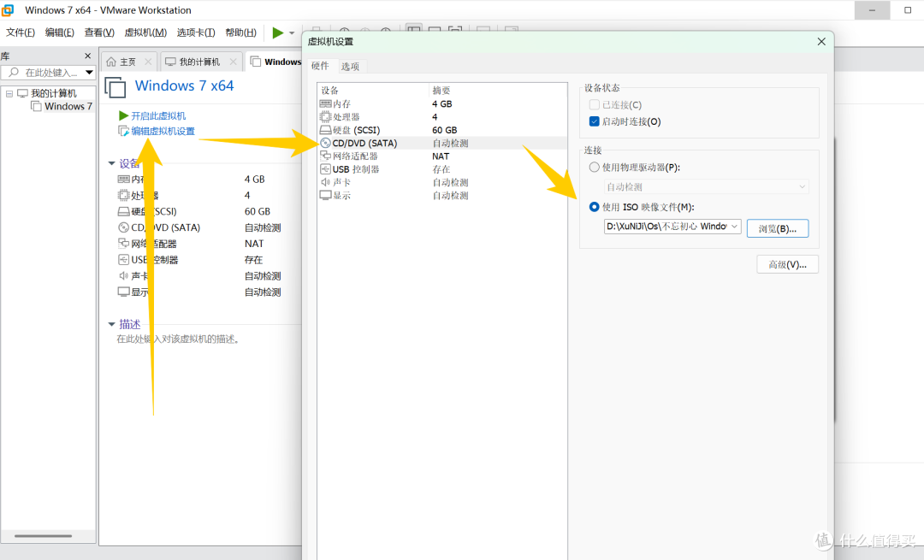924x560 pixels.
Task: Click the 硬盘 (SCSI) icon in main window
Action: (x=123, y=211)
